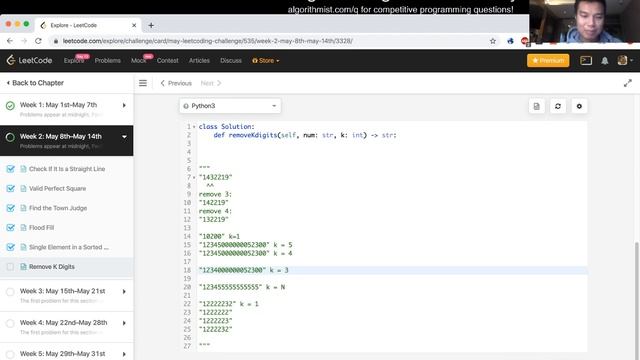Image resolution: width=640 pixels, height=360 pixels.
Task: Open Discuss in the navbar
Action: tap(231, 60)
